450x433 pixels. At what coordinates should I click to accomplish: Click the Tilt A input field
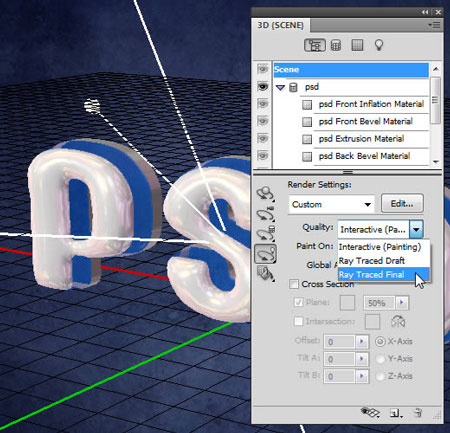pos(339,359)
